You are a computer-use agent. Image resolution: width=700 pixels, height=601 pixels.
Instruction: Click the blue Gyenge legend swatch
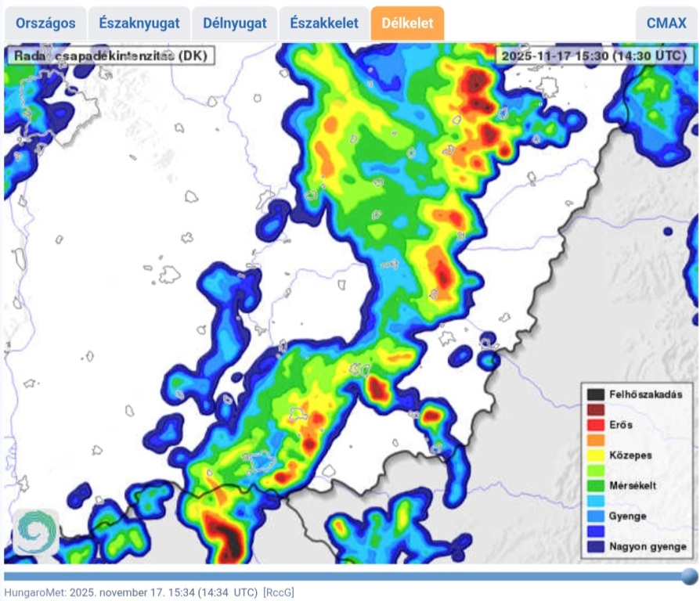tap(597, 516)
